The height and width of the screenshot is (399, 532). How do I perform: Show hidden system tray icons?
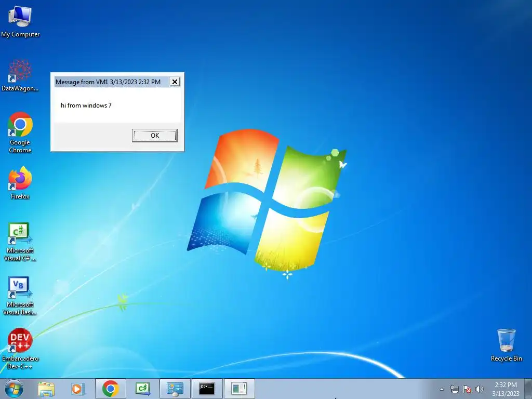(442, 389)
